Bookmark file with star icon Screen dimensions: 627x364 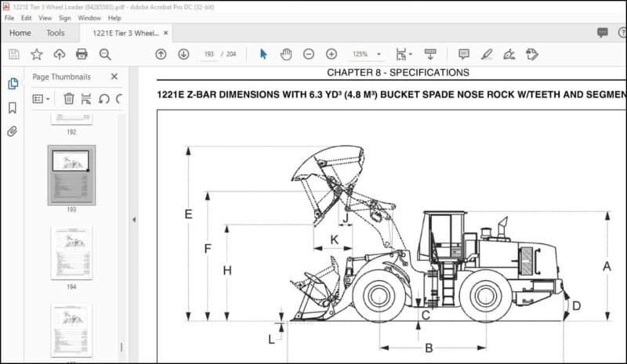(36, 54)
